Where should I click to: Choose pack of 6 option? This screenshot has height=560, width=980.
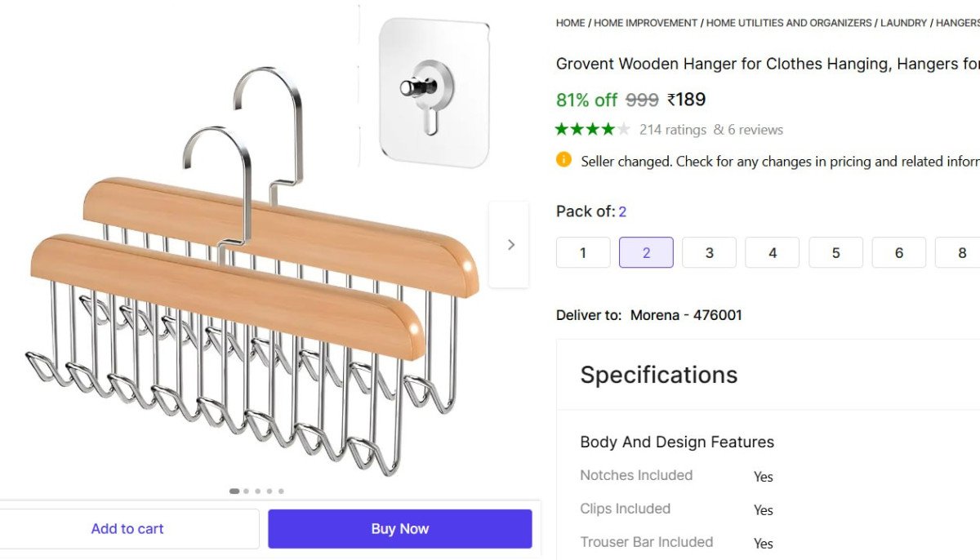point(898,253)
